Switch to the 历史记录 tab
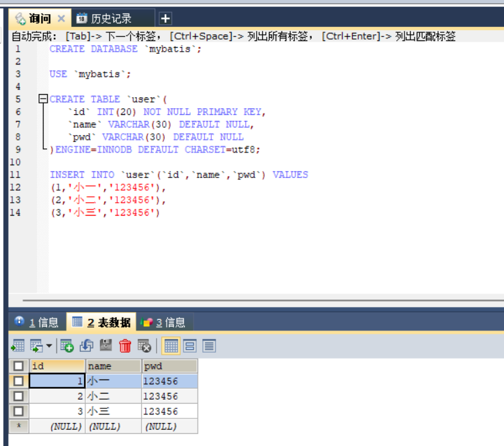The height and width of the screenshot is (446, 504). [113, 19]
